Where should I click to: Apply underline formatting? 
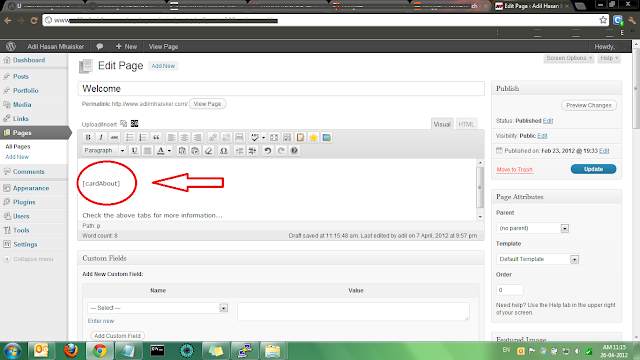tap(134, 151)
